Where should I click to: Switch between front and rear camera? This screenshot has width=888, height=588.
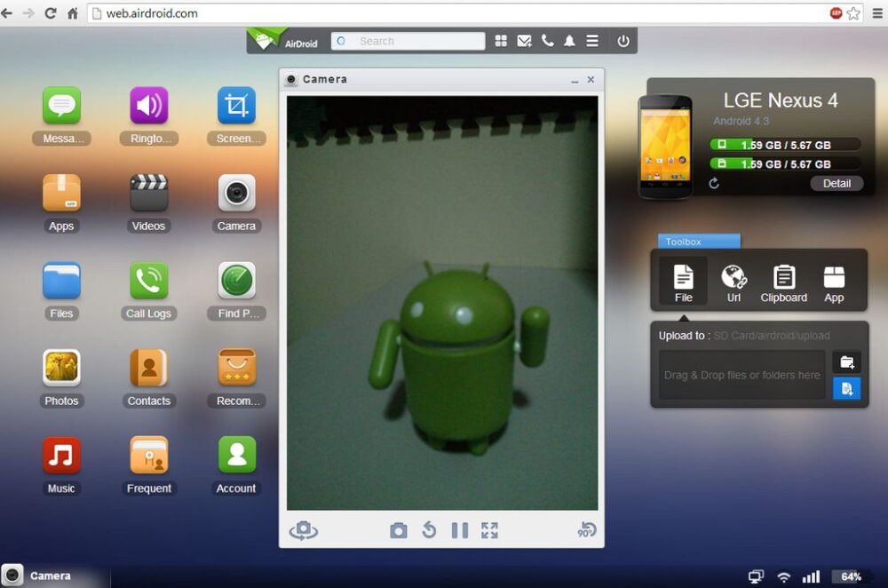(x=303, y=530)
